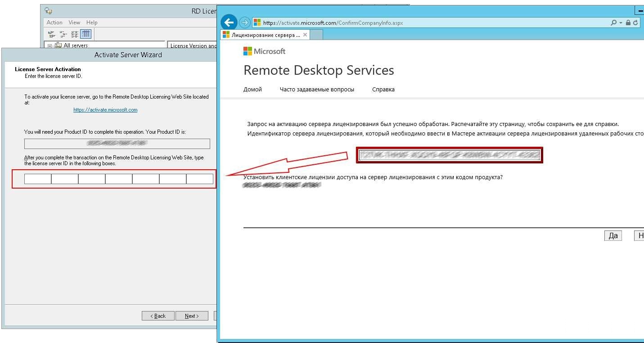Click the RD Licensing Manager title bar icon

click(49, 11)
